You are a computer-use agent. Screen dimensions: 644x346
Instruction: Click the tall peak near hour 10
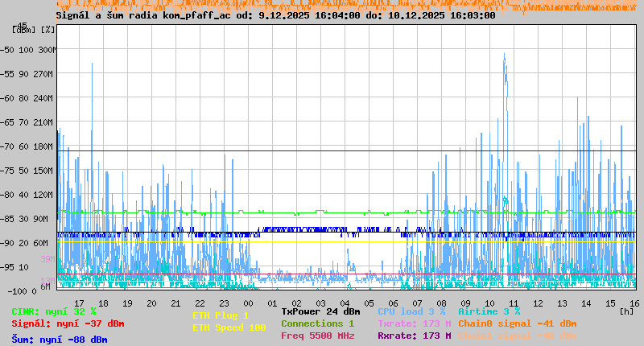[504, 60]
